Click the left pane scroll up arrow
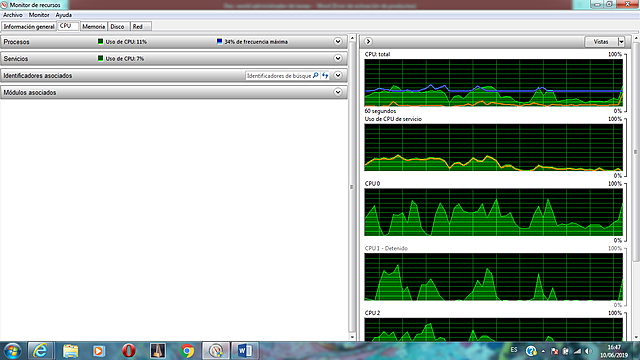This screenshot has height=360, width=640. (352, 38)
